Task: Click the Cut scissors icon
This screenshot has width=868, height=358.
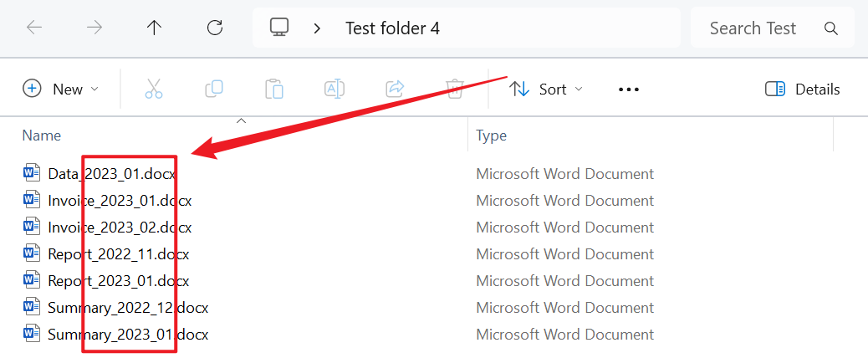Action: pos(154,89)
